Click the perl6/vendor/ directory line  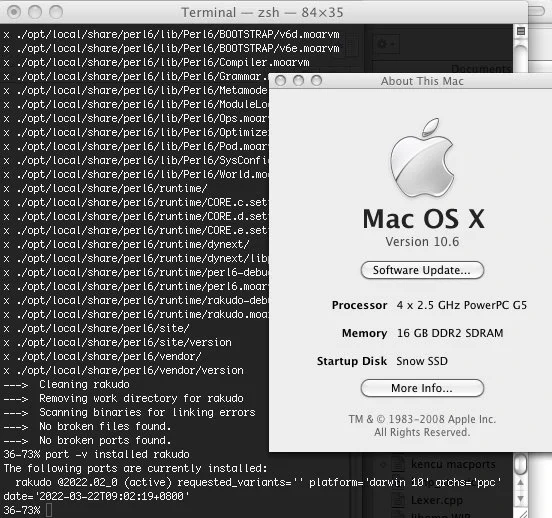(x=103, y=356)
